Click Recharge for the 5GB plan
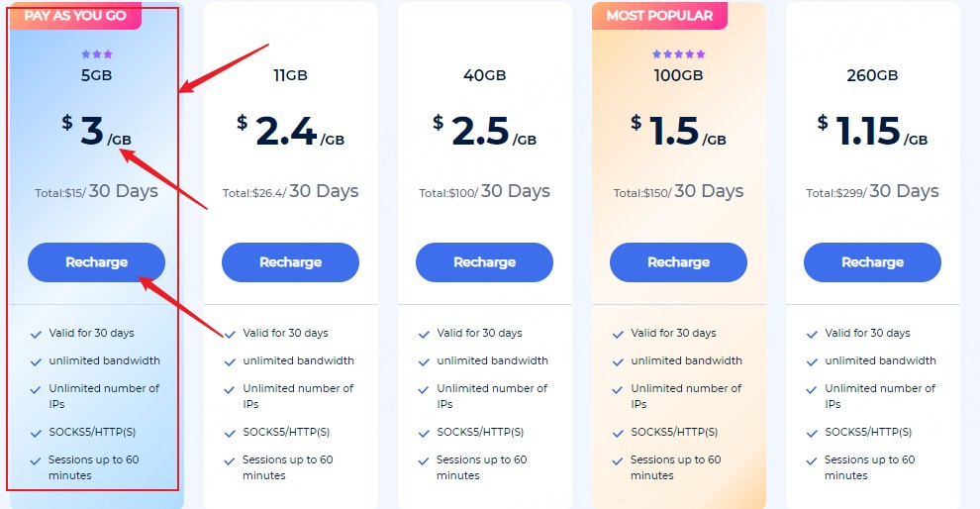This screenshot has height=509, width=980. pyautogui.click(x=96, y=262)
